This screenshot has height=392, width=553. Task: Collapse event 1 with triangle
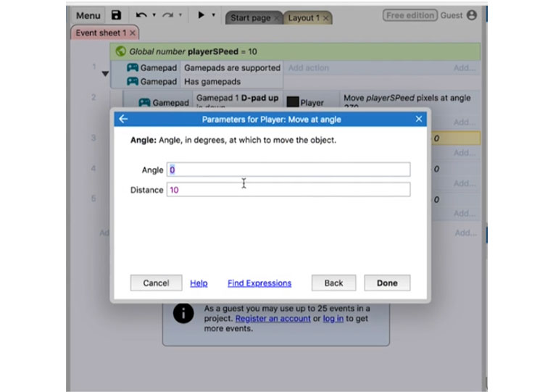coord(105,74)
